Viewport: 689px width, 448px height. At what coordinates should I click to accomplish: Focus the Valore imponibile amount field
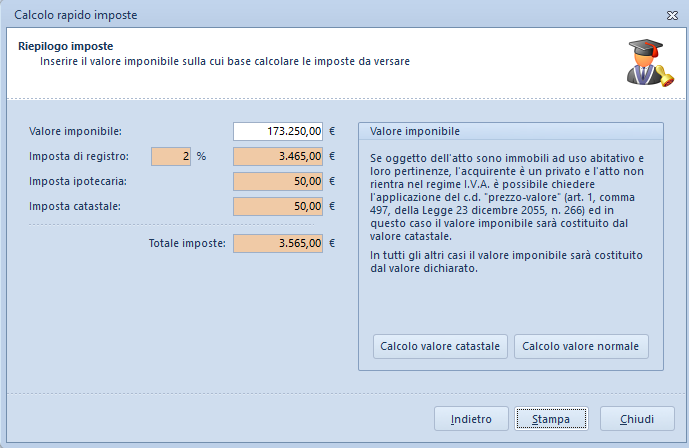coord(278,131)
